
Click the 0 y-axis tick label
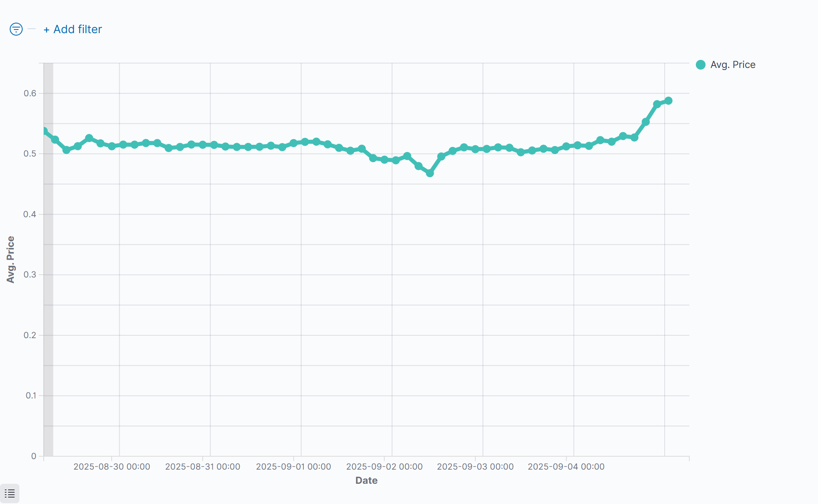34,456
